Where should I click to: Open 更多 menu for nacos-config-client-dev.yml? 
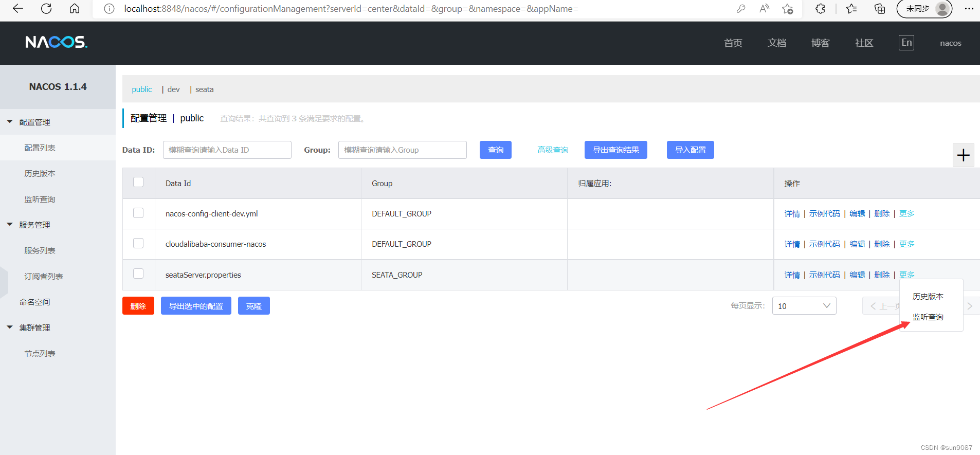pos(907,213)
